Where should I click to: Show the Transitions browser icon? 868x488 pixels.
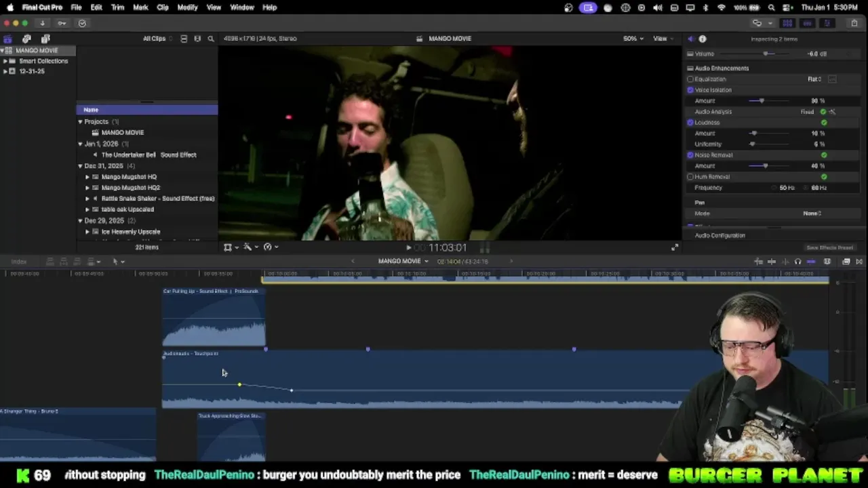pyautogui.click(x=859, y=262)
